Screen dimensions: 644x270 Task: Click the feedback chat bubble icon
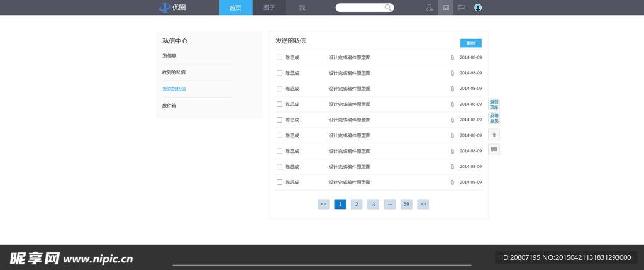494,150
